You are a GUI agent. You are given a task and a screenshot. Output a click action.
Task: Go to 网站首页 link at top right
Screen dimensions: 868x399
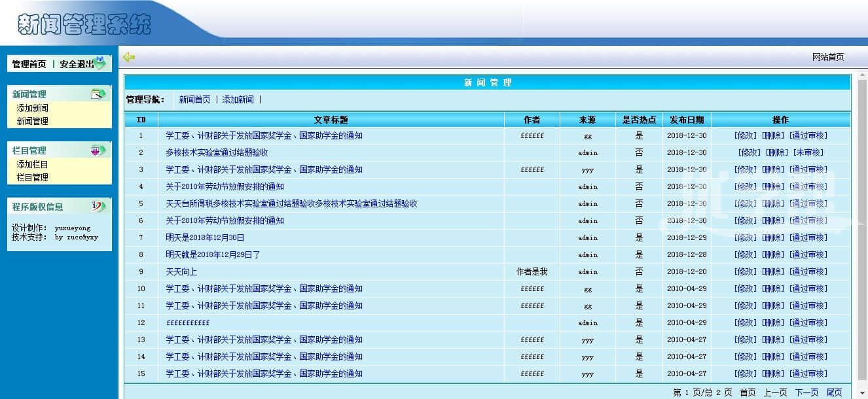828,57
